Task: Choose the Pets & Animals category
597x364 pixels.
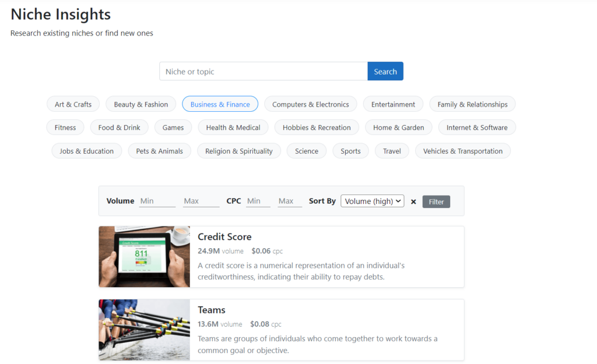Action: 159,150
